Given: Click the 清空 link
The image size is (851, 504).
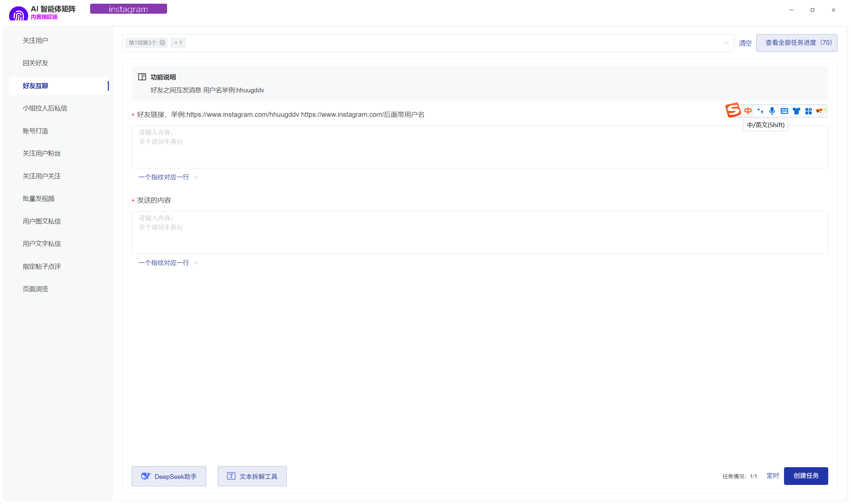Looking at the screenshot, I should pos(745,43).
